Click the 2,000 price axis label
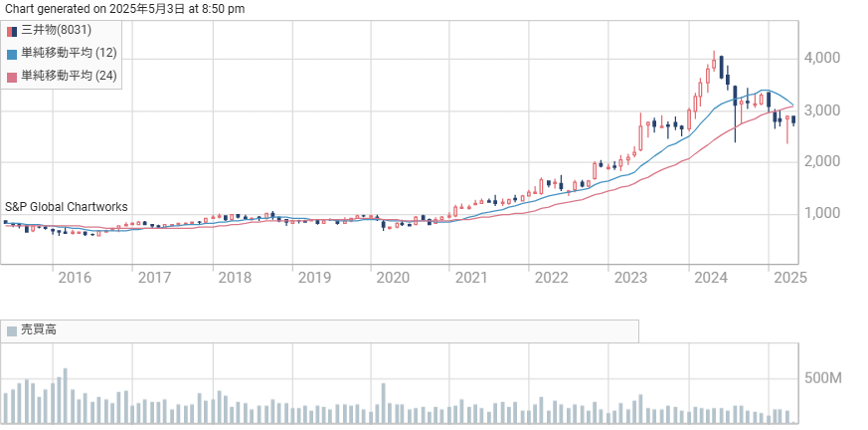Viewport: 868px width, 430px height. coord(822,162)
